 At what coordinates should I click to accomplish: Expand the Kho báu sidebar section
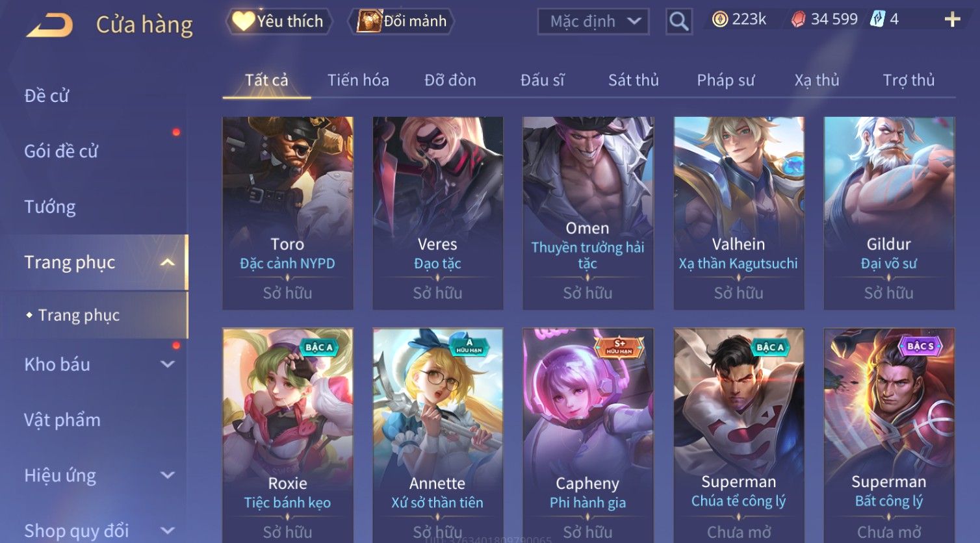point(168,364)
